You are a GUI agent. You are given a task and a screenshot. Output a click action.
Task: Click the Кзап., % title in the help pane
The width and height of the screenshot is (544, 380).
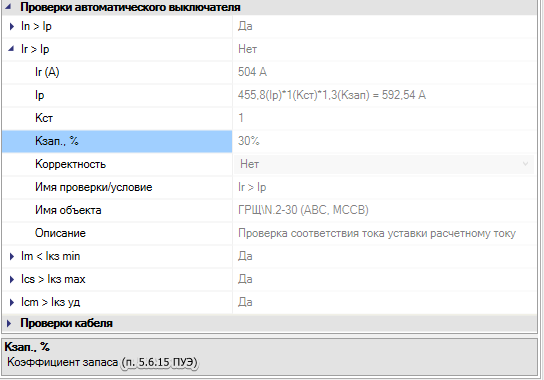27,347
